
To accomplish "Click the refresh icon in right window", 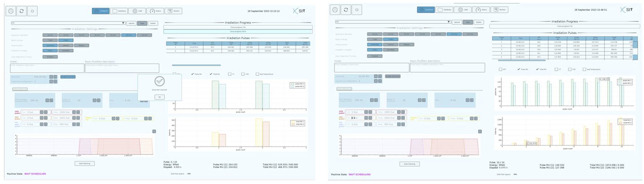I will pyautogui.click(x=346, y=10).
